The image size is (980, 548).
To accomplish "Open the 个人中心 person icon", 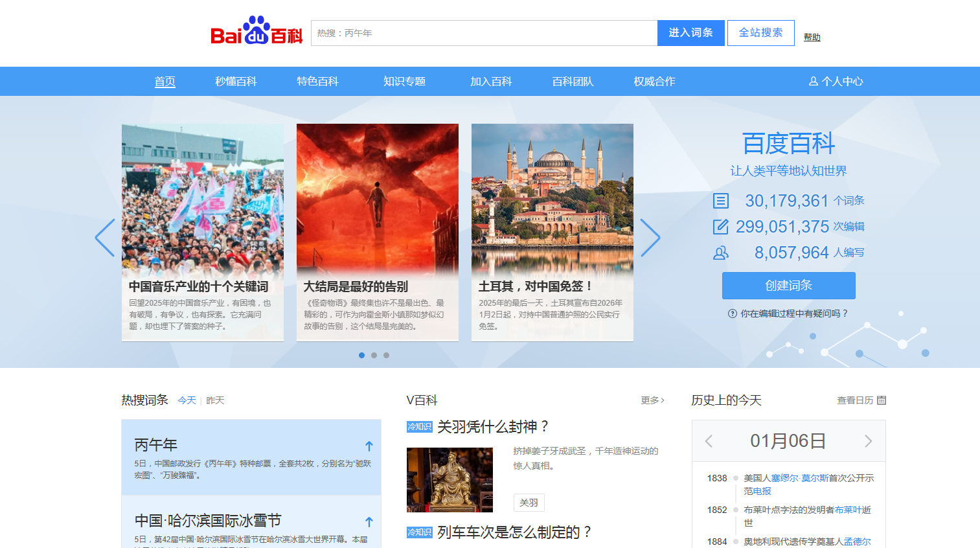I will 814,81.
